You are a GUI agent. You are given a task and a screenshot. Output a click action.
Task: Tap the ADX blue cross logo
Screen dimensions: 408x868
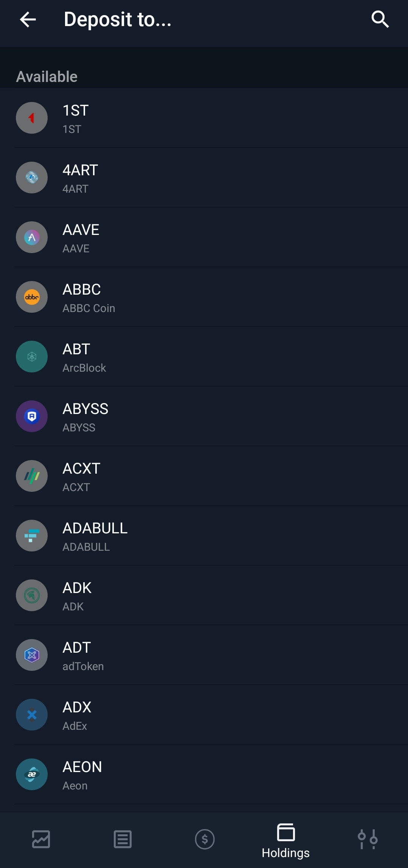click(32, 715)
